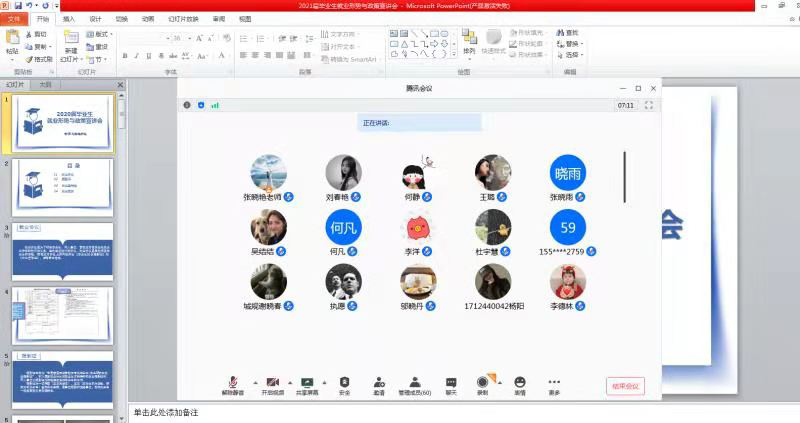
Task: Open the View ribbon tab
Action: click(x=245, y=19)
